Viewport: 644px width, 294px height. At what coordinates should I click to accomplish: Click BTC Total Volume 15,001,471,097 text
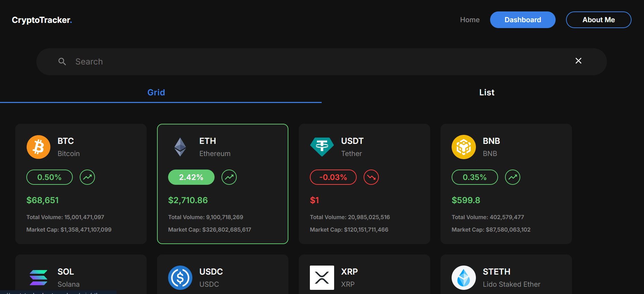tap(65, 217)
